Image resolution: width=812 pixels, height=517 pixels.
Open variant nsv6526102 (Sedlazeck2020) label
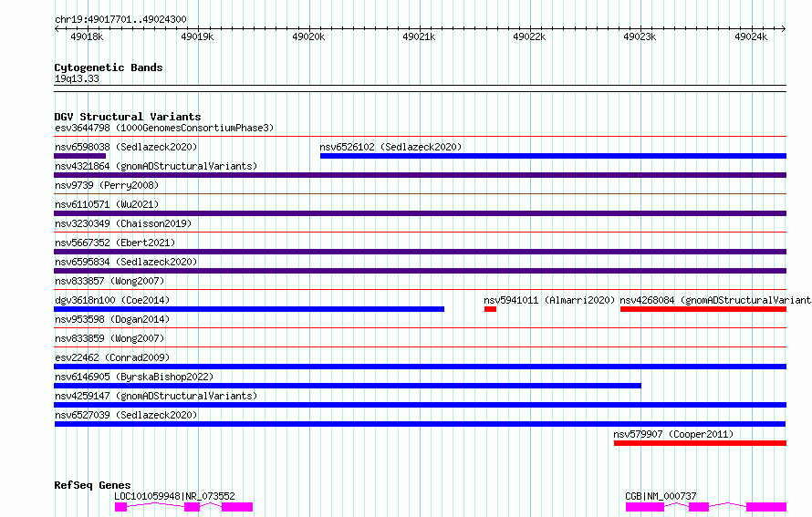click(390, 147)
